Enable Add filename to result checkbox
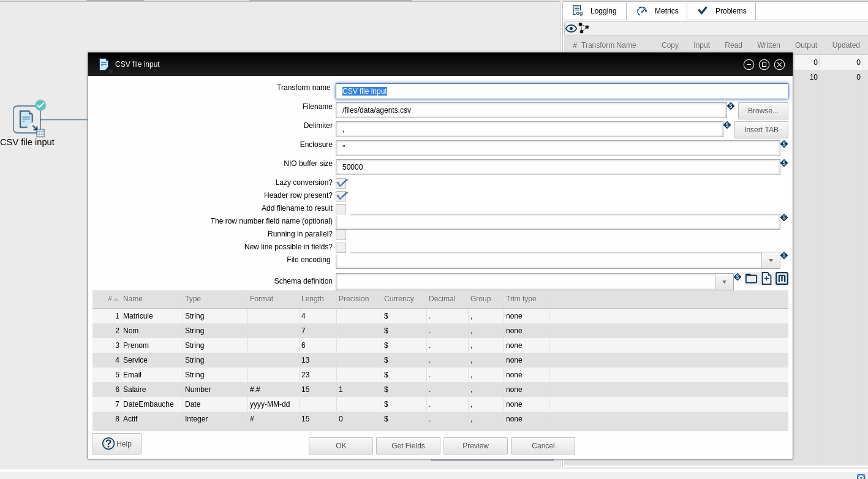 [341, 209]
